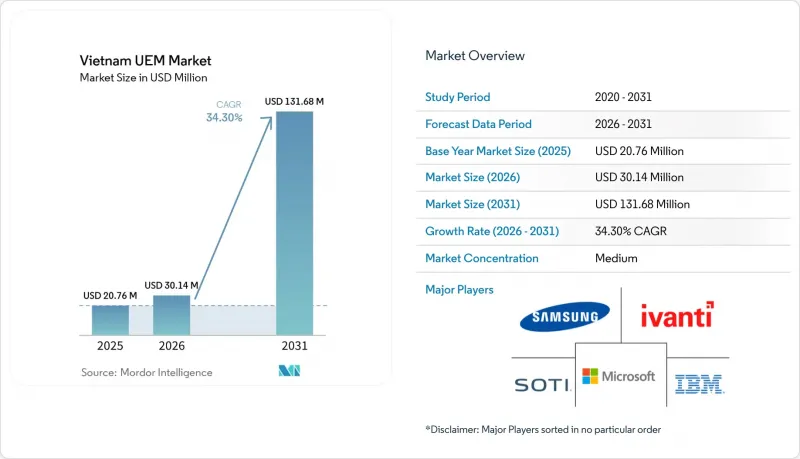Screen dimensions: 800x459
Task: Select the Forecast Data Period label
Action: (479, 124)
